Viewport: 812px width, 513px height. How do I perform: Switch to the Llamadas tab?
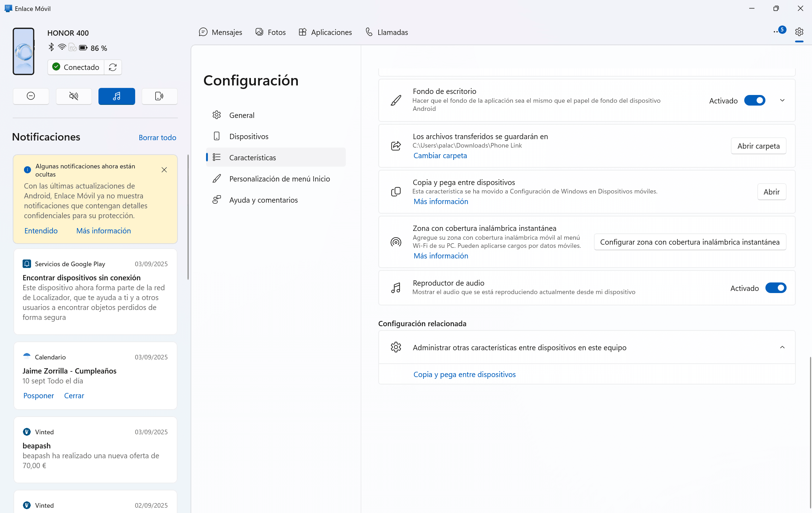(386, 32)
